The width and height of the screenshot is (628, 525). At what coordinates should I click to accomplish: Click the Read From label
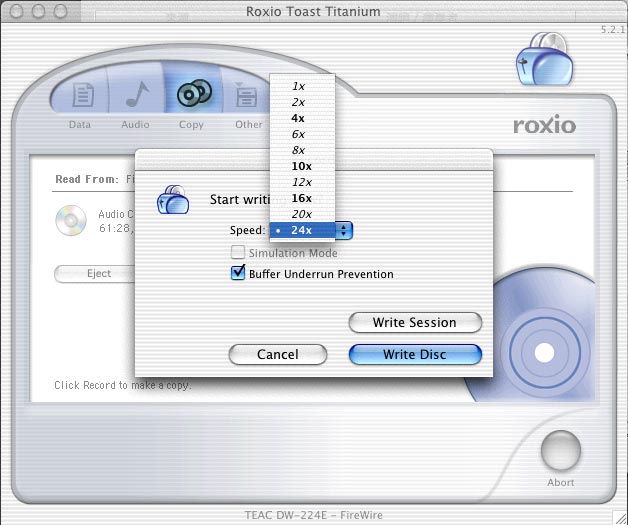[87, 179]
